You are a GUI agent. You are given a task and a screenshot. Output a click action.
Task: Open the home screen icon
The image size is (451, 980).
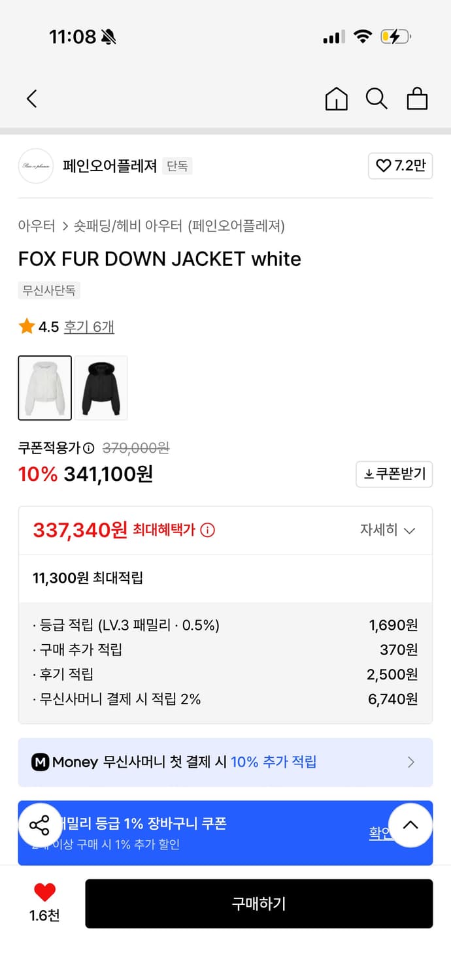[x=336, y=99]
